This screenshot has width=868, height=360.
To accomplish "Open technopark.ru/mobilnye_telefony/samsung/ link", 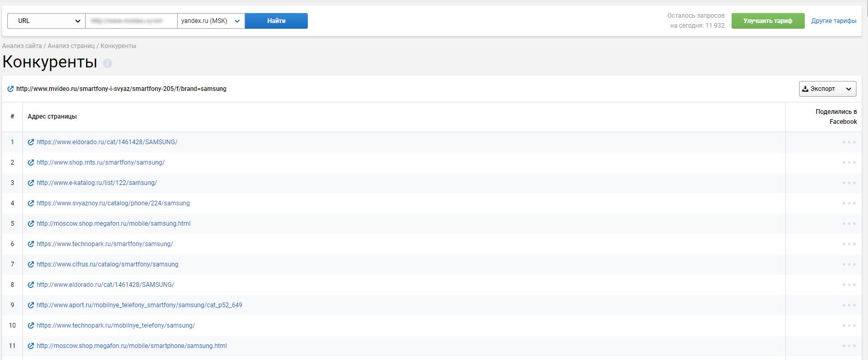I will pyautogui.click(x=115, y=326).
